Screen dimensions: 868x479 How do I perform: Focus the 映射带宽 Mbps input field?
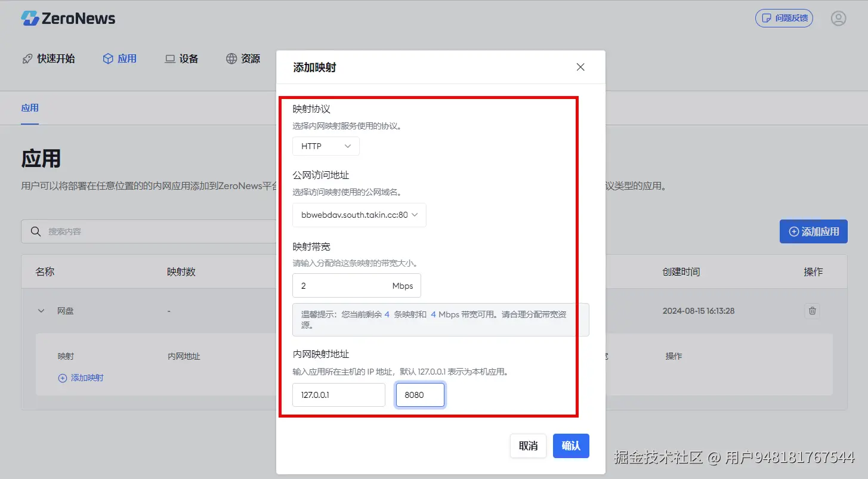click(x=357, y=286)
